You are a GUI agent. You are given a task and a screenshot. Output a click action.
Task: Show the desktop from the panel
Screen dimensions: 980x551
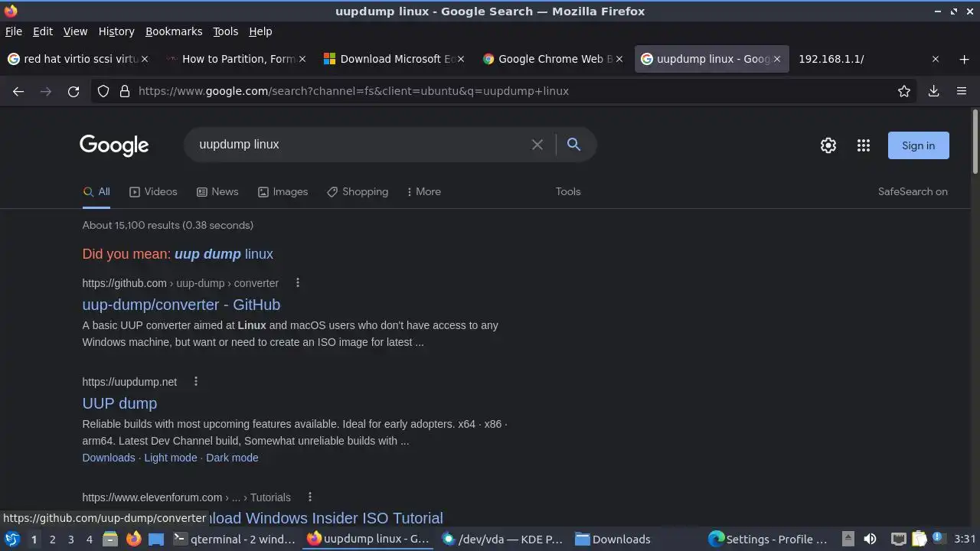click(156, 539)
